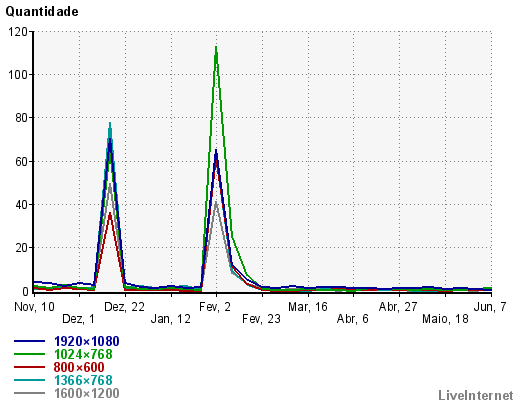
Task: Select the 1366×768 legend entry
Action: pyautogui.click(x=83, y=380)
